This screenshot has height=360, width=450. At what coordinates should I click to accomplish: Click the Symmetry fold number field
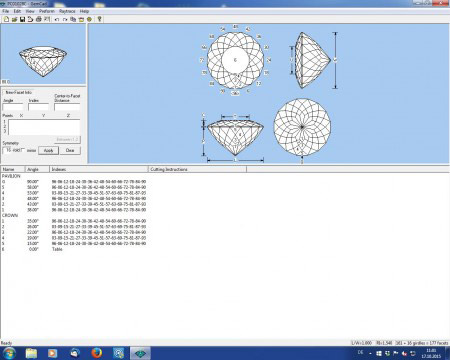[7, 150]
